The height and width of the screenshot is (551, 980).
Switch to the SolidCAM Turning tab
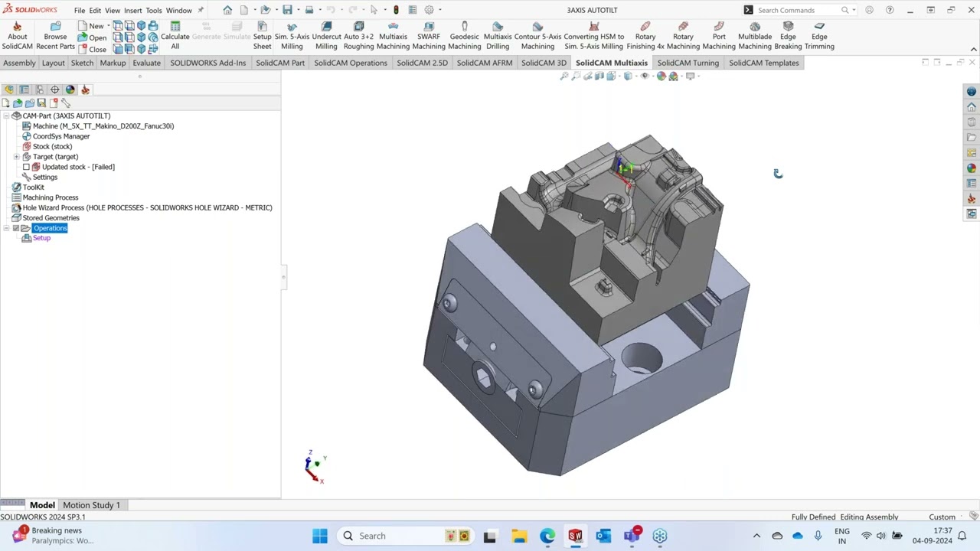(x=688, y=63)
